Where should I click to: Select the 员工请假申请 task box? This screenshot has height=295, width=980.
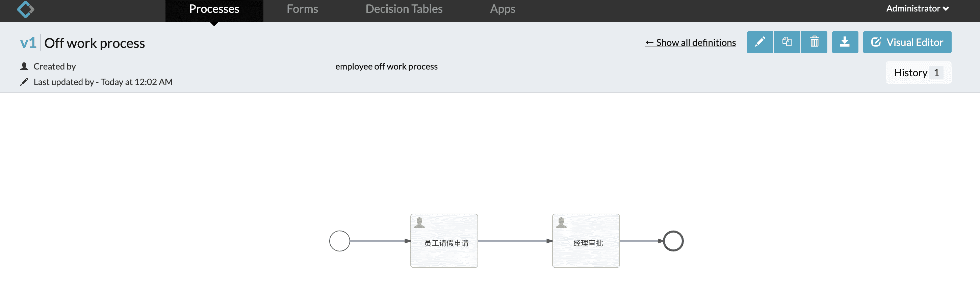444,241
